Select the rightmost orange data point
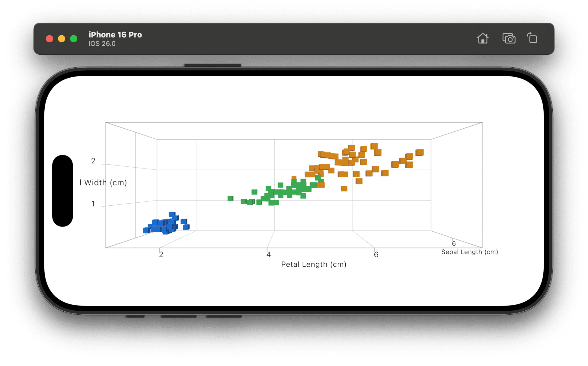 (x=420, y=152)
